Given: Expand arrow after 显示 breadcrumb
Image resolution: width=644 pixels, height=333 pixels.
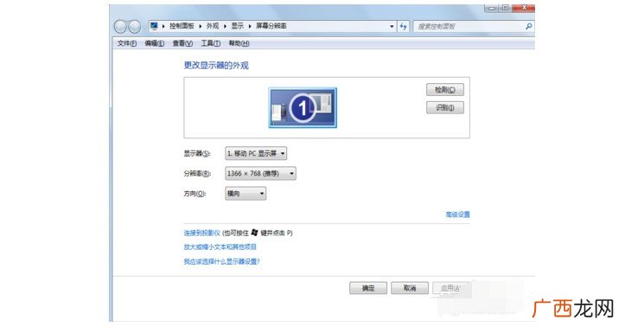Looking at the screenshot, I should pos(250,26).
